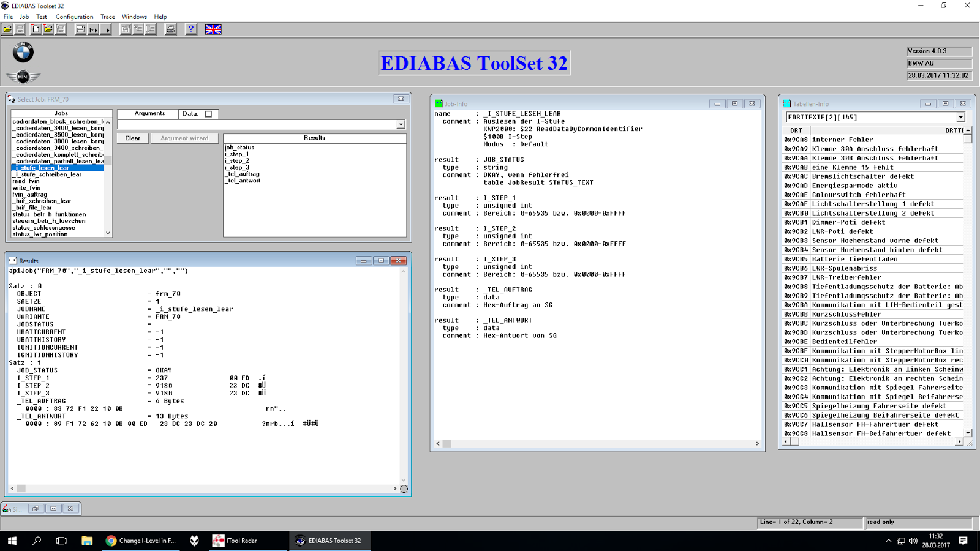Click the toolbar icon left of printer
This screenshot has height=551, width=980.
[151, 29]
